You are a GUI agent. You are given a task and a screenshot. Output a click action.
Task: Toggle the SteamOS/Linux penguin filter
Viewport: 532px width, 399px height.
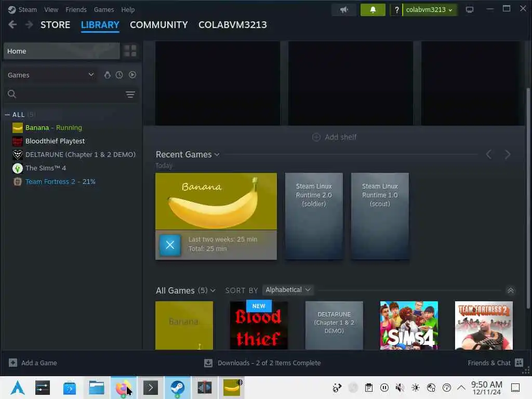107,75
